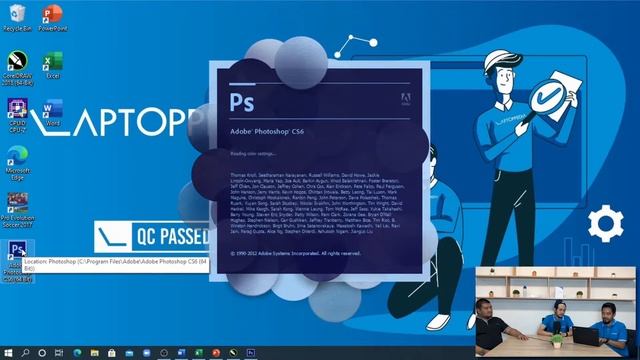640x360 pixels.
Task: Switch to Photoshop on the taskbar
Action: coord(251,353)
